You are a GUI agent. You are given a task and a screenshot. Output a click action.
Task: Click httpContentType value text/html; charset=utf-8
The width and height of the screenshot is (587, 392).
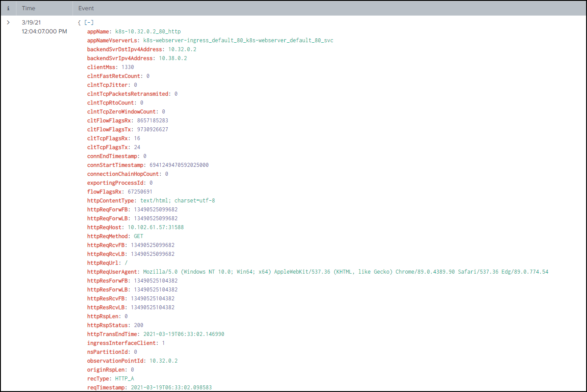click(178, 201)
